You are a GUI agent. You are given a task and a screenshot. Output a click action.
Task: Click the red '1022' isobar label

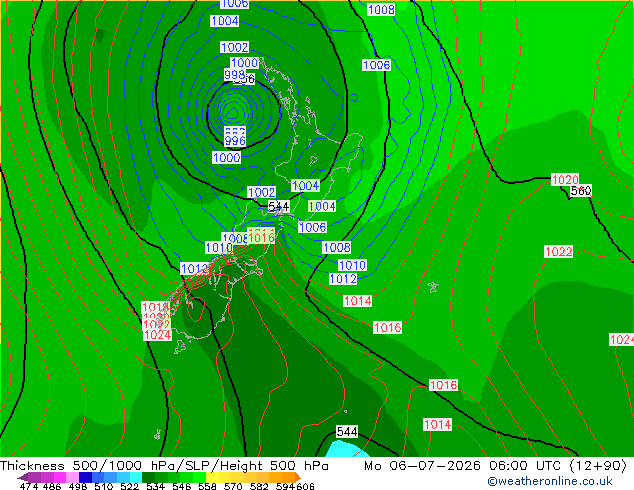pyautogui.click(x=559, y=251)
